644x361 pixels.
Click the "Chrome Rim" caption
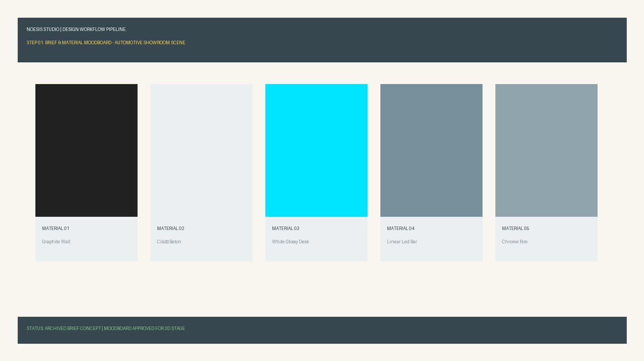pos(515,242)
